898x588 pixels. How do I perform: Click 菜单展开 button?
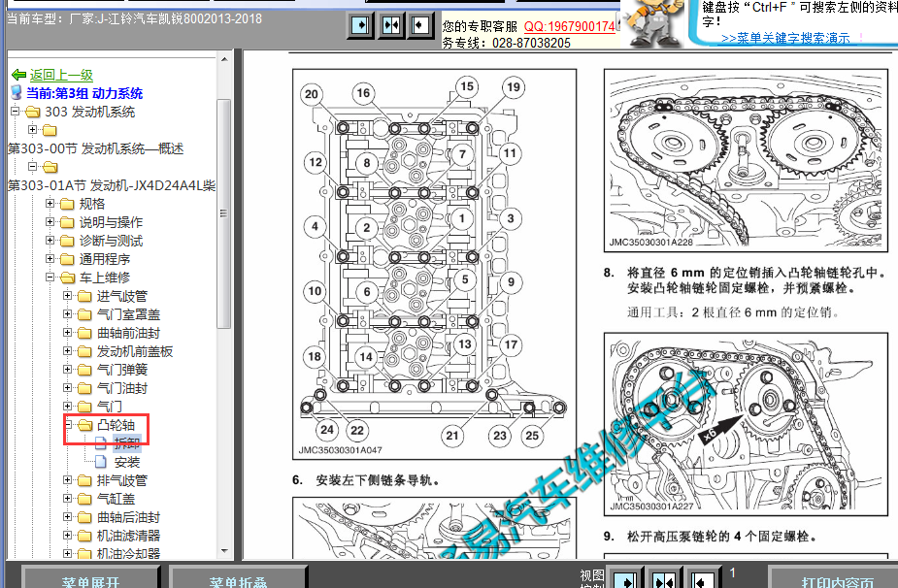point(90,578)
